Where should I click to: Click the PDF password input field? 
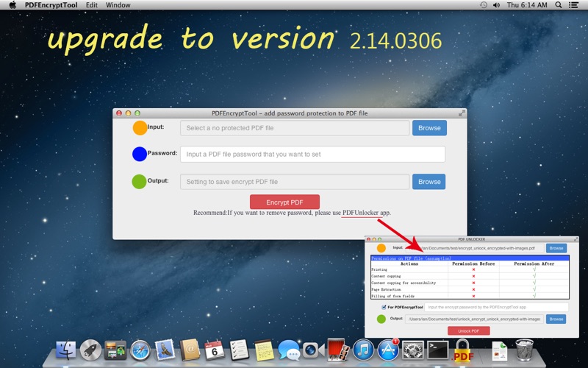pyautogui.click(x=313, y=155)
